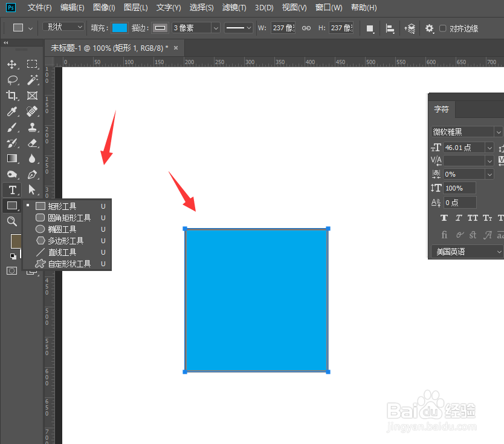
Task: Open the 形状 tool mode dropdown
Action: [63, 27]
